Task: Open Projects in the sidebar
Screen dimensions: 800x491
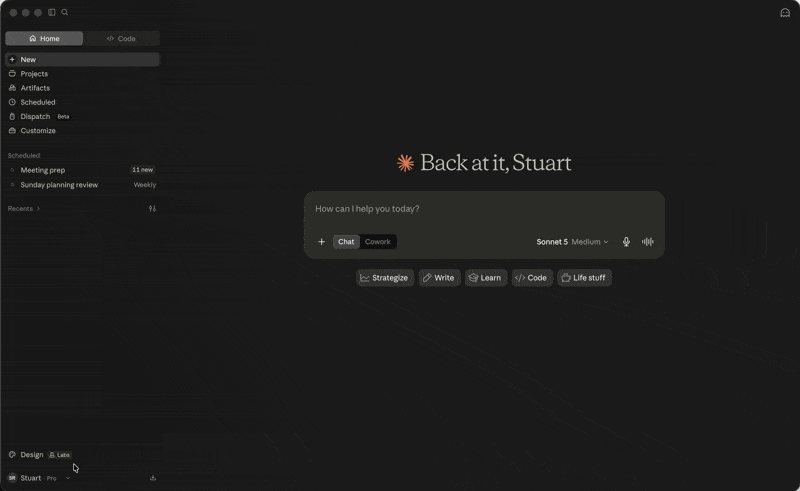Action: pos(82,73)
